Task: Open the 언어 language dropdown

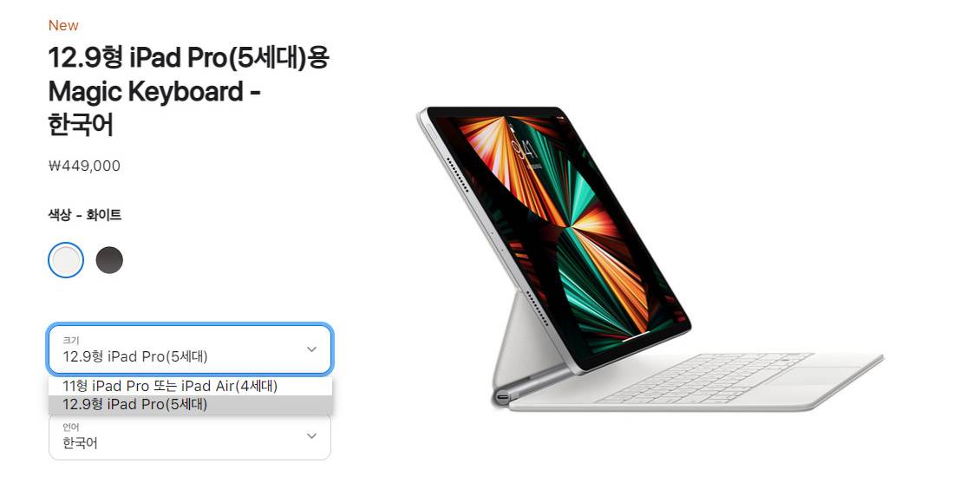Action: 190,436
